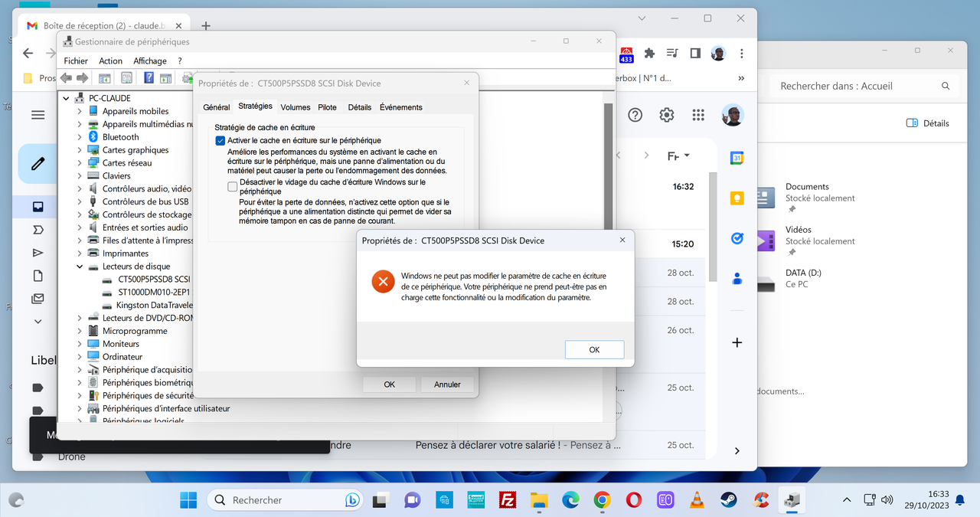Open Google Keep side panel icon
Screen dimensions: 980x517
737,198
